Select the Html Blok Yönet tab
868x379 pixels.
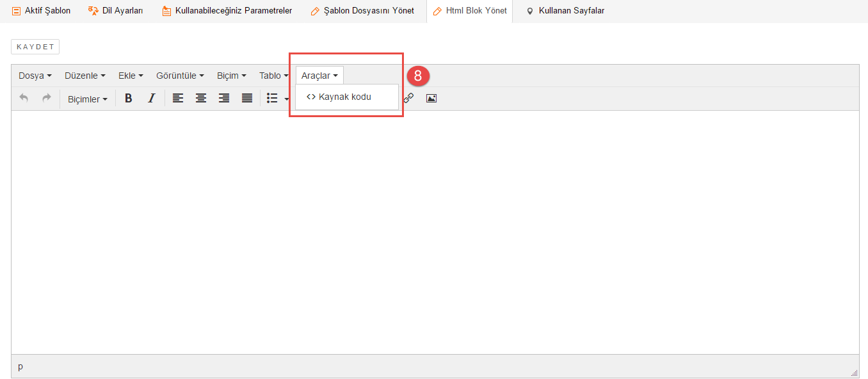click(x=469, y=11)
